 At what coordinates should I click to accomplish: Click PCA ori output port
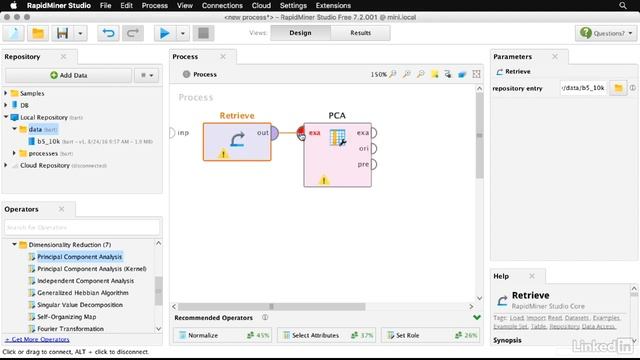point(373,148)
